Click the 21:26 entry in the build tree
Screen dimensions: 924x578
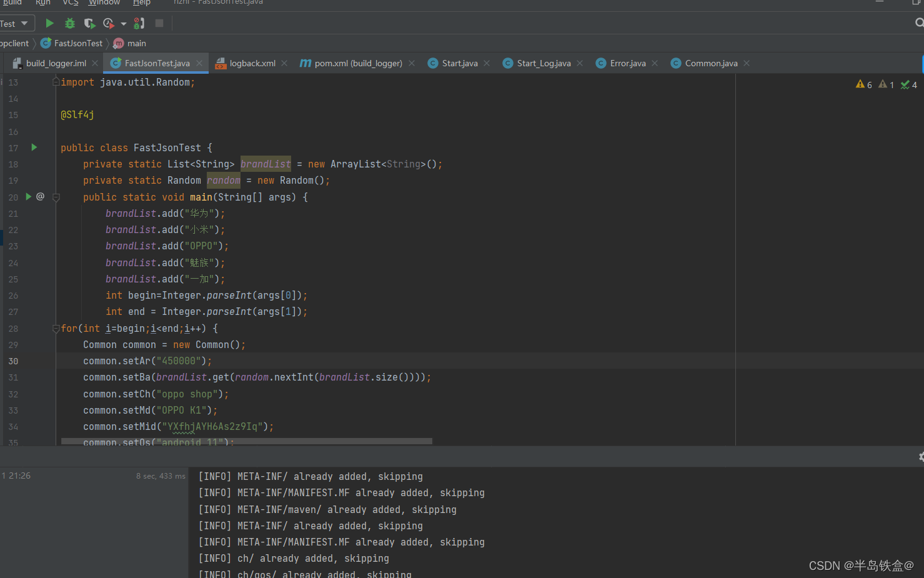tap(19, 476)
